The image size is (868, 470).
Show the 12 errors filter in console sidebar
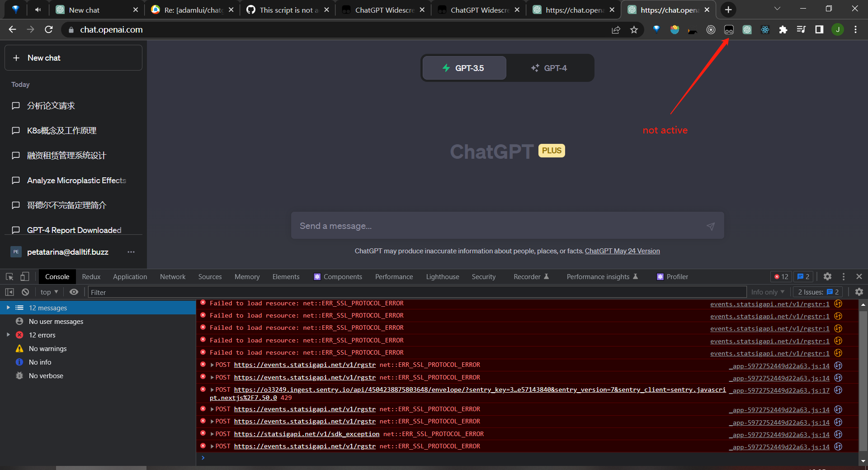[42, 335]
